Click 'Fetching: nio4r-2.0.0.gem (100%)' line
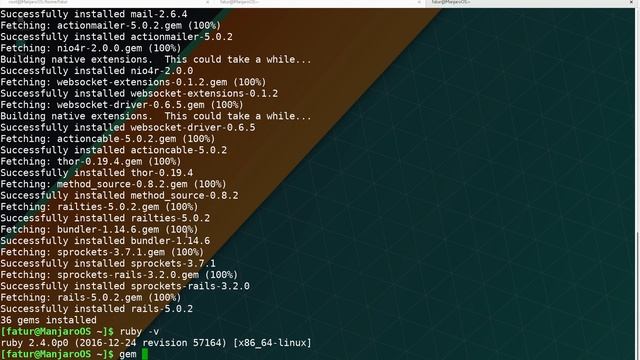 click(x=91, y=48)
